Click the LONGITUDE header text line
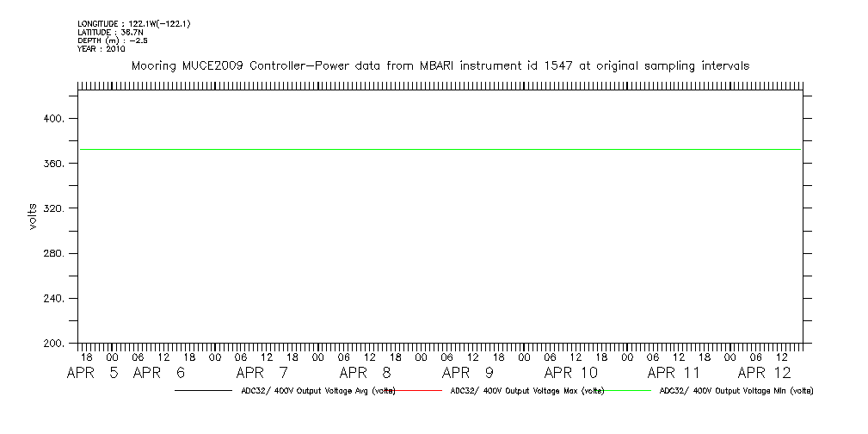 133,23
